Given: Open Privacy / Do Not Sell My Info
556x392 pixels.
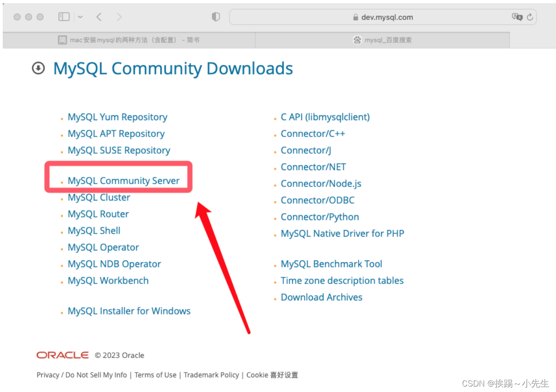Looking at the screenshot, I should (x=82, y=375).
